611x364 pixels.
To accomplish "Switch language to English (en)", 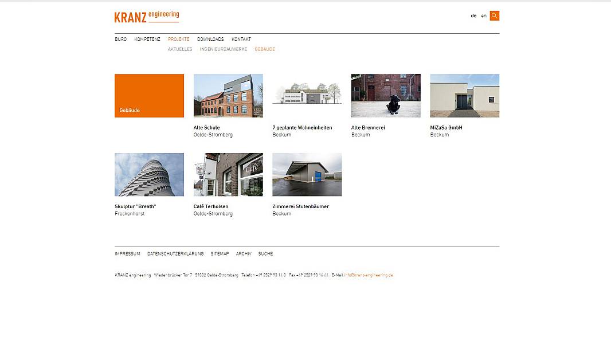I will pos(484,16).
